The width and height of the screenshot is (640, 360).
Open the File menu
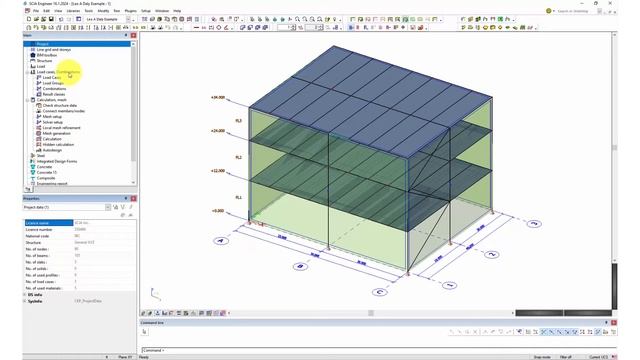[x=36, y=11]
